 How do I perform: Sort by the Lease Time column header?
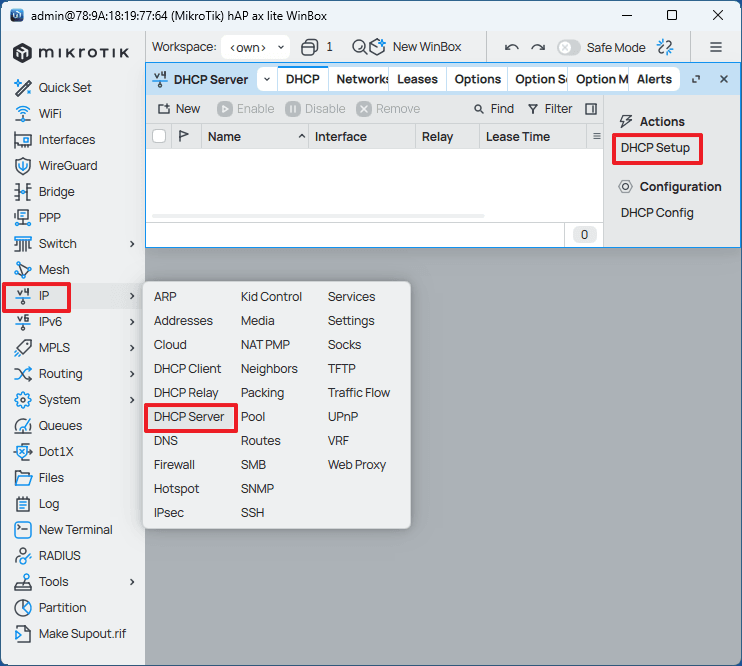click(x=517, y=137)
